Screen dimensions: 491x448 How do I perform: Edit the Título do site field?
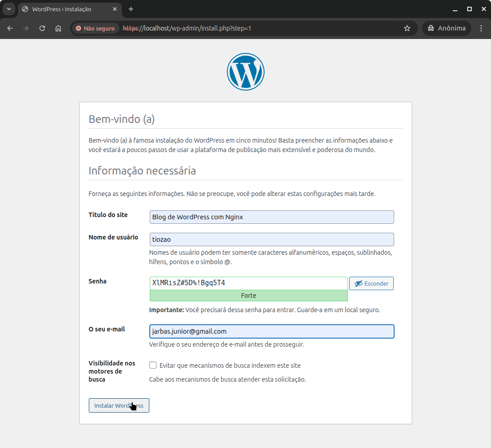click(x=271, y=217)
